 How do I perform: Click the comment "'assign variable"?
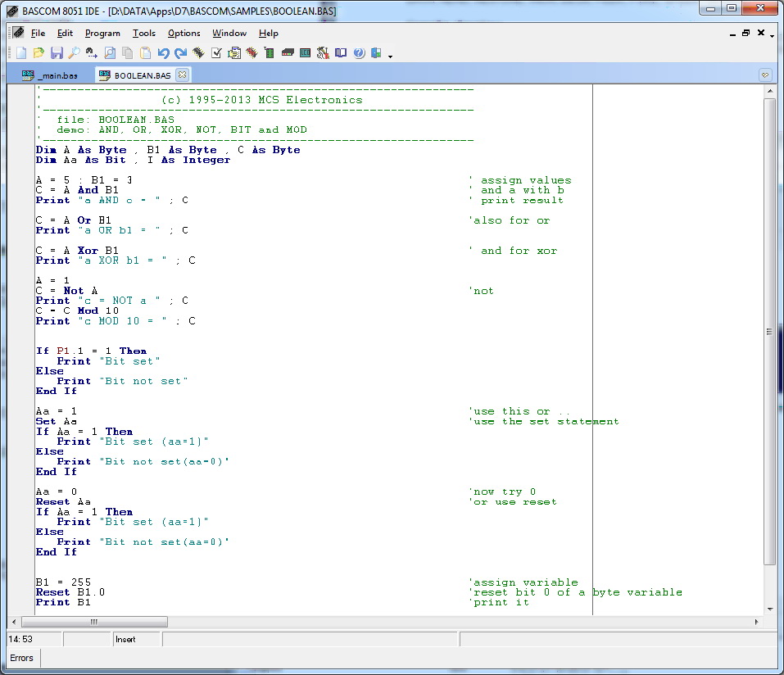[x=523, y=582]
